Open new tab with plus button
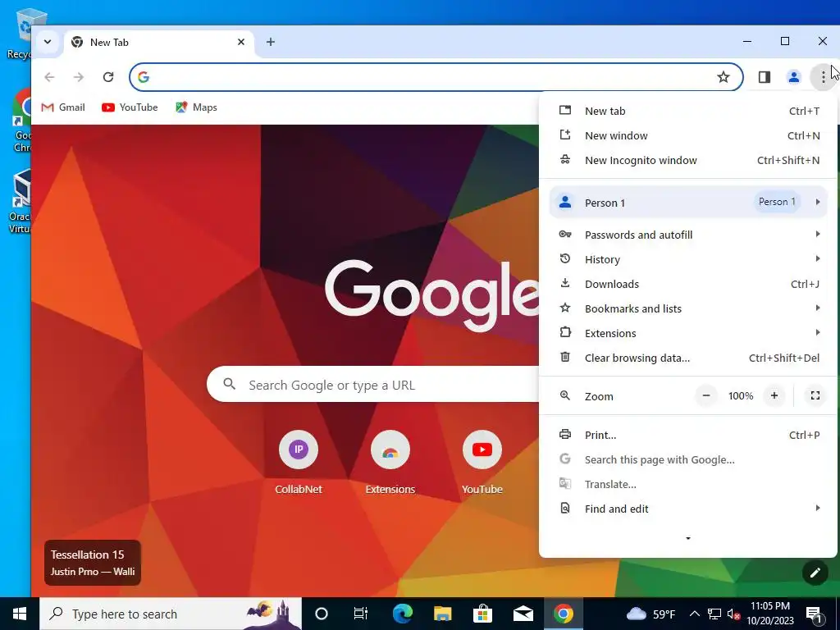Image resolution: width=840 pixels, height=630 pixels. tap(271, 42)
